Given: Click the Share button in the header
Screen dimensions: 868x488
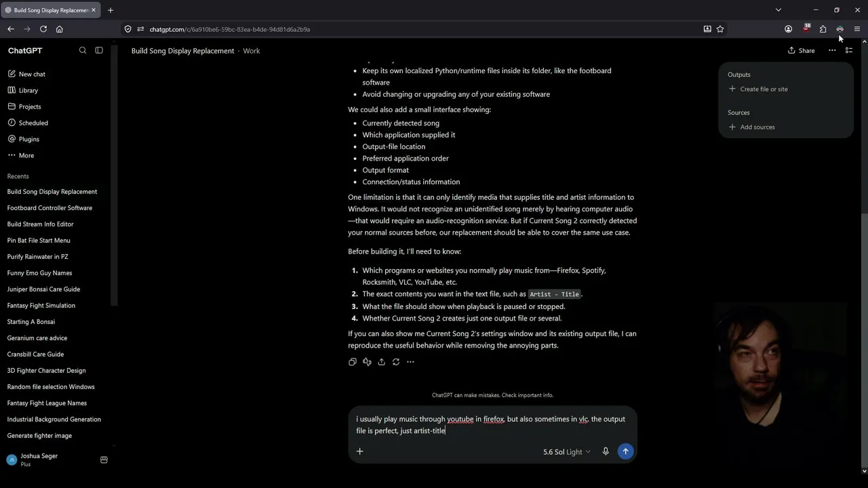Looking at the screenshot, I should [x=801, y=50].
